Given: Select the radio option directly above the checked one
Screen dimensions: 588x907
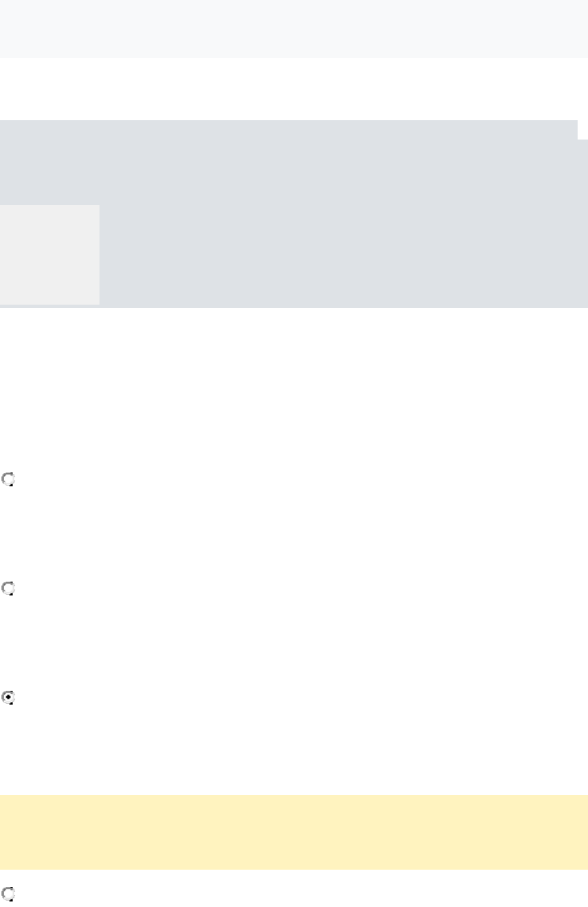Looking at the screenshot, I should (x=8, y=589).
